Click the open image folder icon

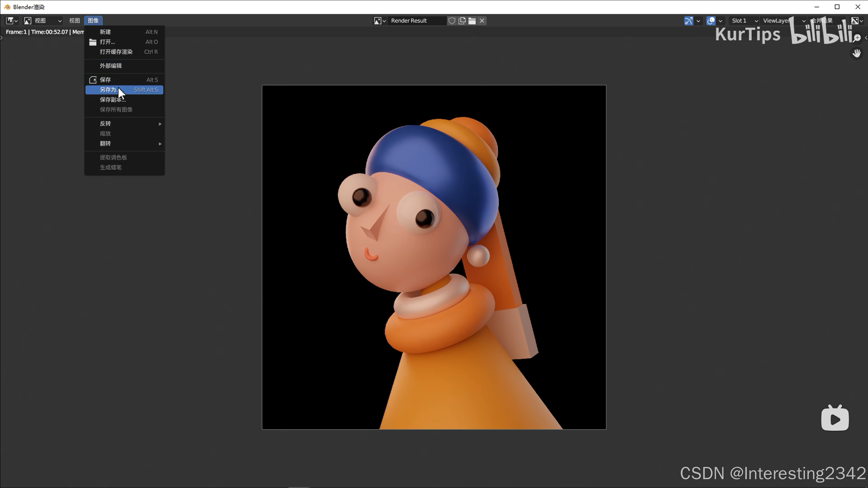(x=472, y=21)
